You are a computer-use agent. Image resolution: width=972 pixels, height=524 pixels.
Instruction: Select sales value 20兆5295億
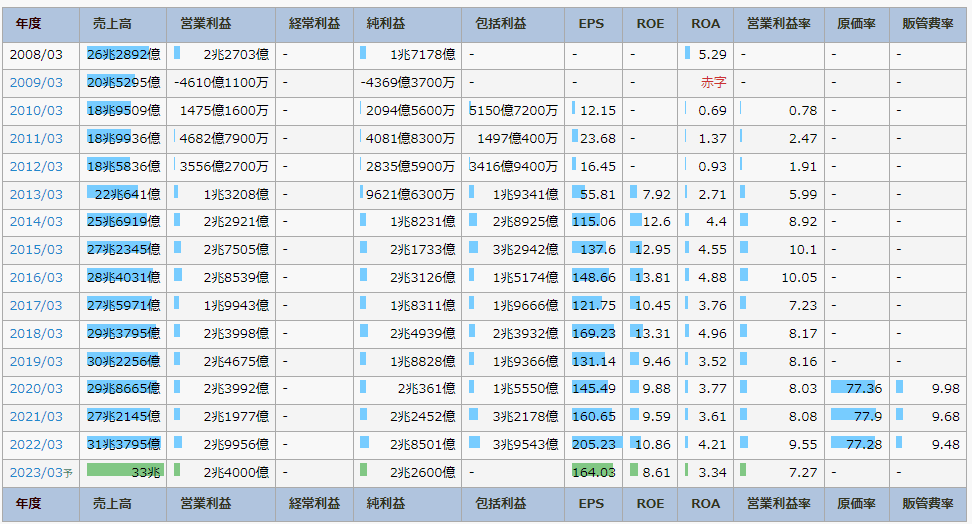pyautogui.click(x=123, y=82)
